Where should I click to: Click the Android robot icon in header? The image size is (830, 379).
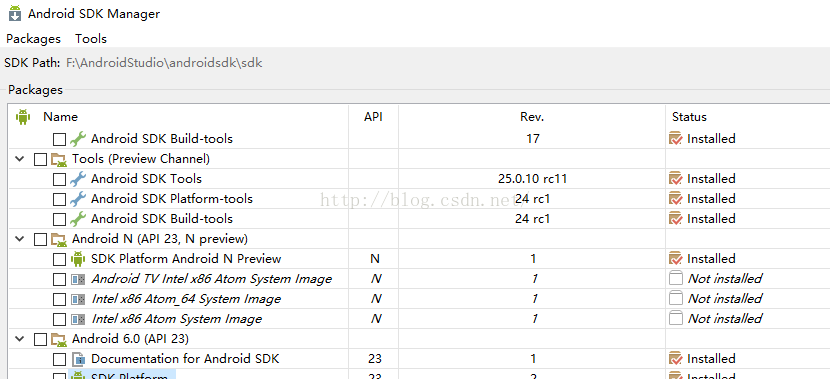[23, 116]
